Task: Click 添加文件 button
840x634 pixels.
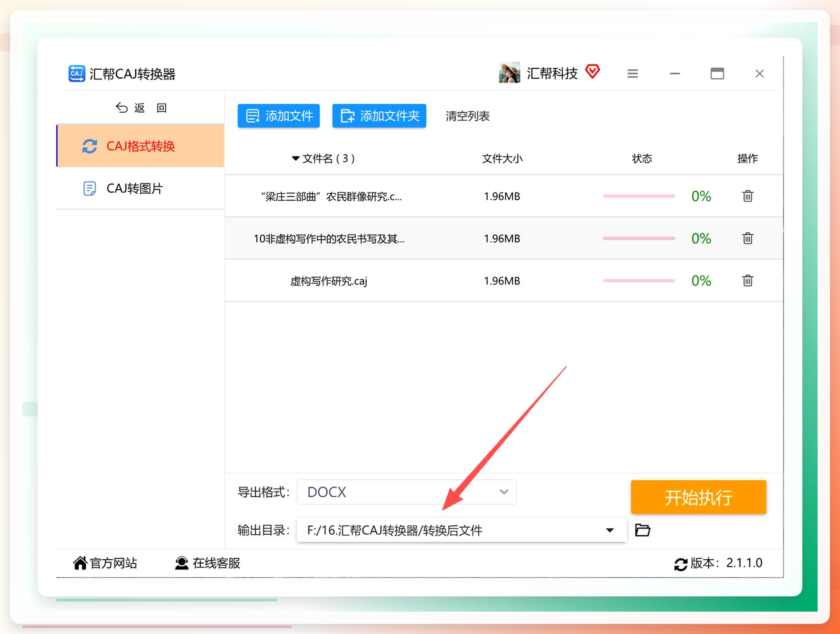Action: [x=279, y=116]
